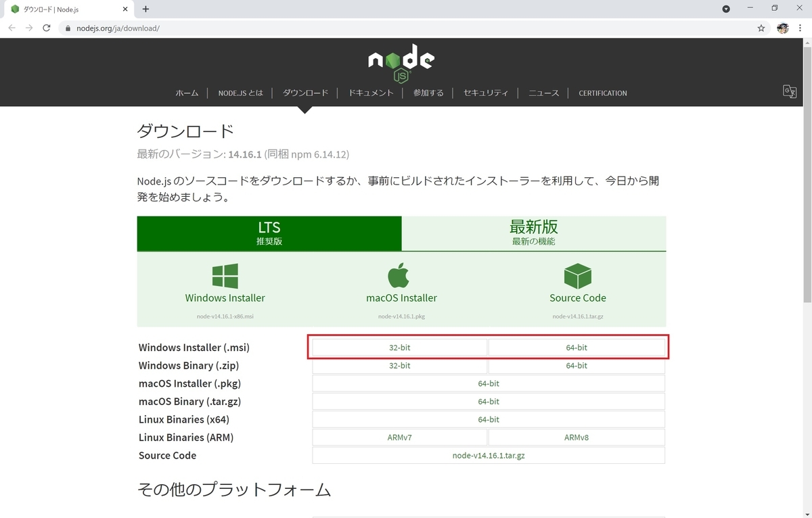Click the macOS Installer link text
812x518 pixels.
[401, 298]
